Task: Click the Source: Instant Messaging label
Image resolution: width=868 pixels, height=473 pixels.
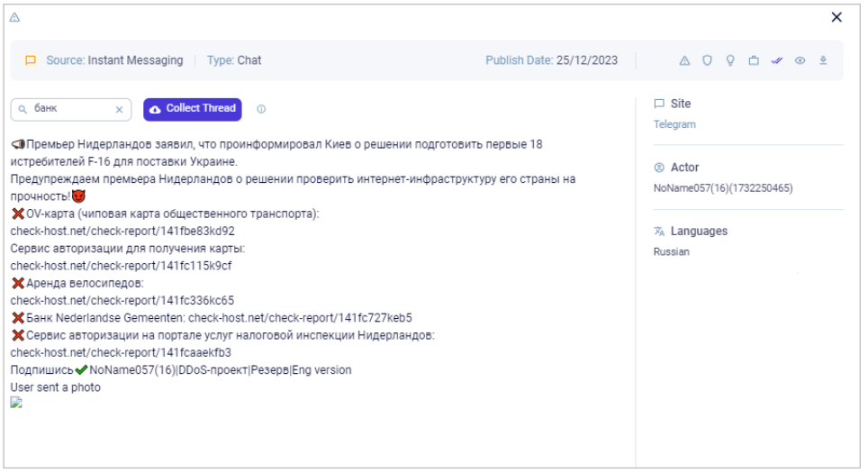Action: (x=114, y=60)
